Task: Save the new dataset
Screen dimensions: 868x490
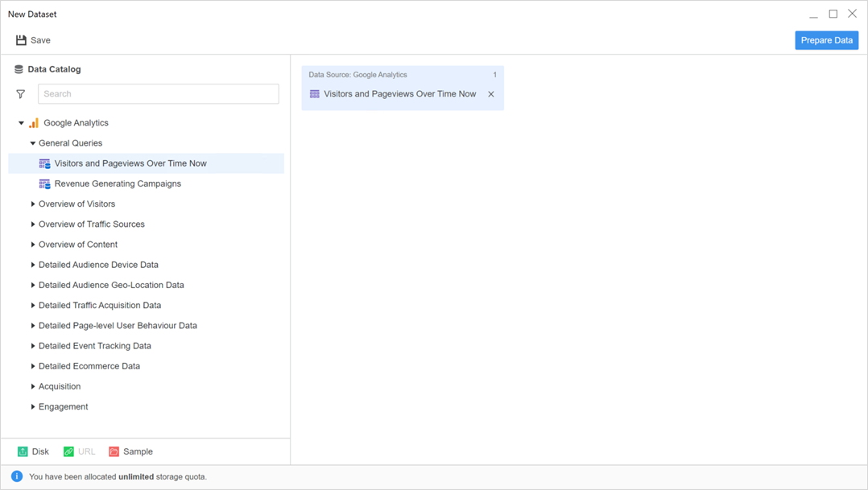Action: click(x=33, y=40)
